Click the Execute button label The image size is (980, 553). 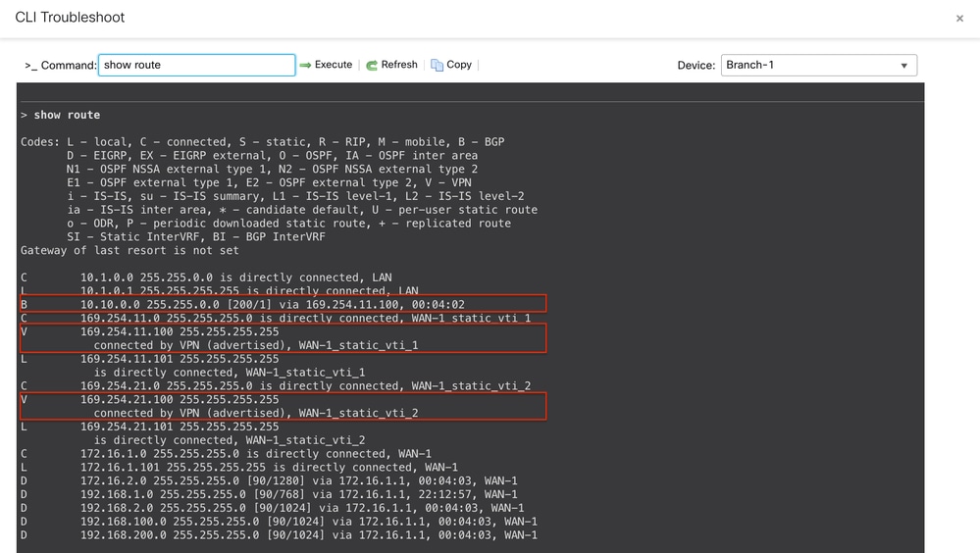point(334,65)
